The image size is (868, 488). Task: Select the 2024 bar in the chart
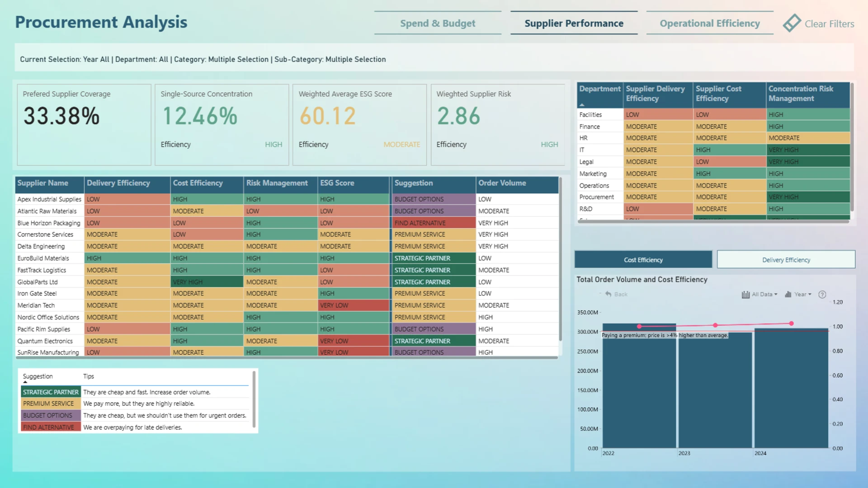pyautogui.click(x=791, y=388)
